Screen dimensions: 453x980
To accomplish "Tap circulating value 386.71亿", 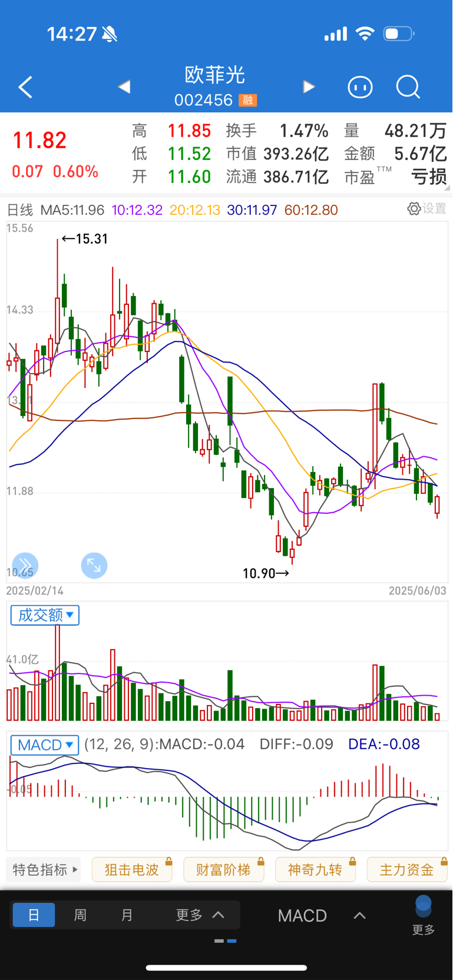I will 296,177.
